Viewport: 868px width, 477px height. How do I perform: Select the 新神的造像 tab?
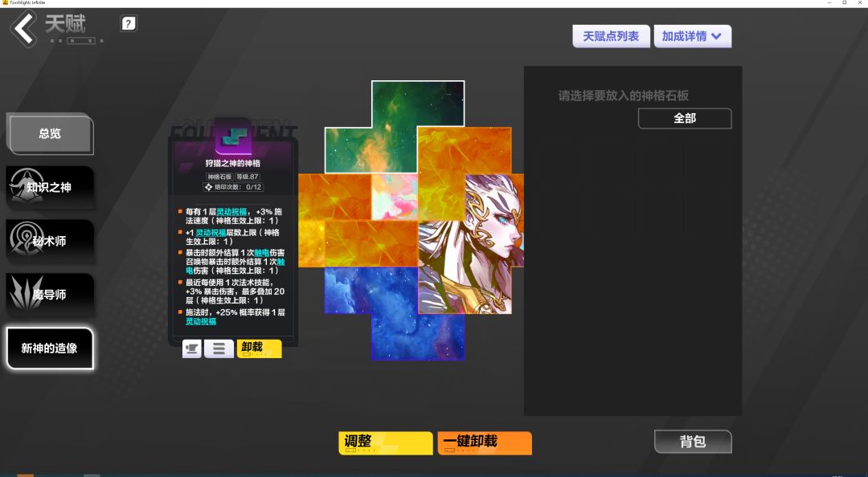tap(50, 348)
